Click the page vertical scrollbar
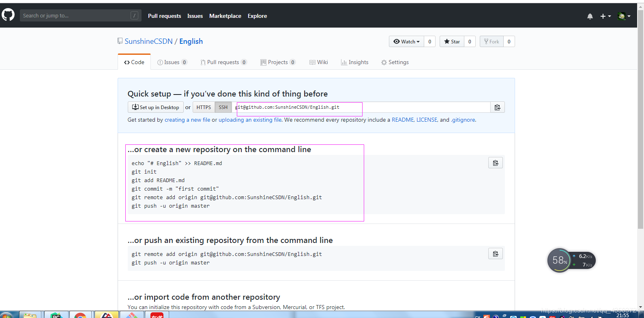 click(640, 120)
